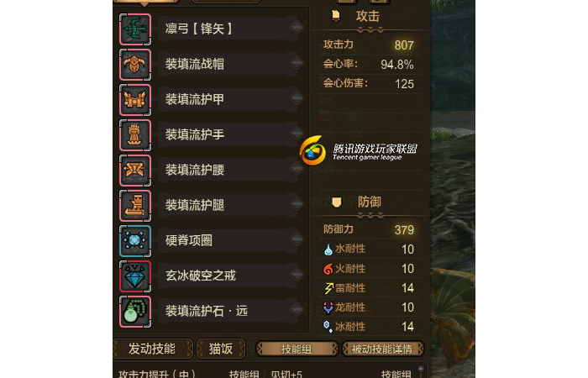Image resolution: width=588 pixels, height=378 pixels.
Task: Click the 装填流护手 equipment name row
Action: (228, 134)
